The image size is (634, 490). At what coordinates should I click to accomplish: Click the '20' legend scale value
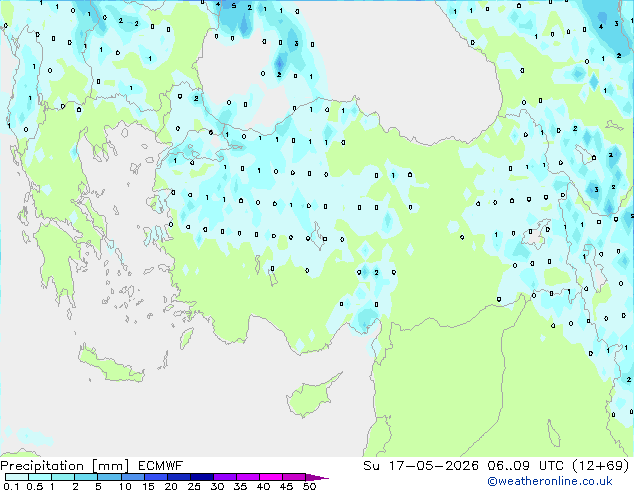[171, 486]
